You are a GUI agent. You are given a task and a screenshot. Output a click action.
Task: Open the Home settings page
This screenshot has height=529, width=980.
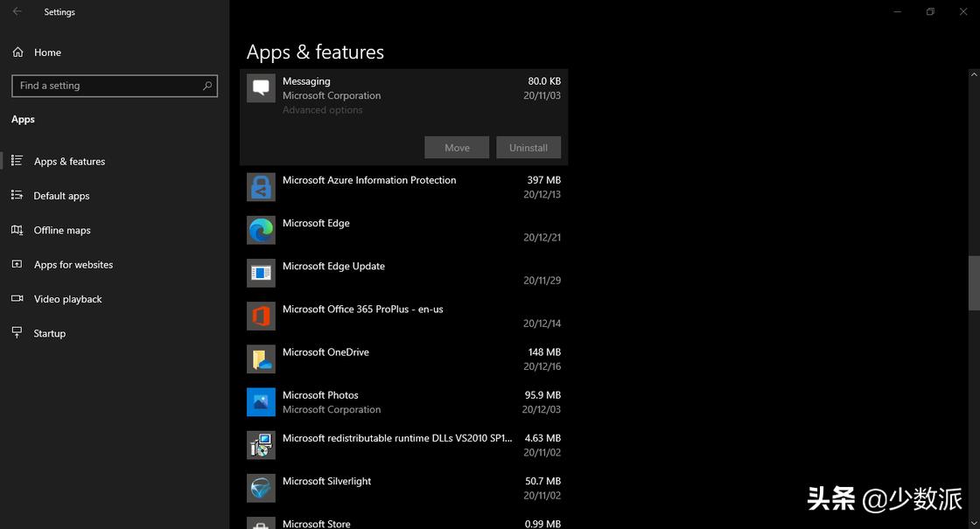[115, 52]
